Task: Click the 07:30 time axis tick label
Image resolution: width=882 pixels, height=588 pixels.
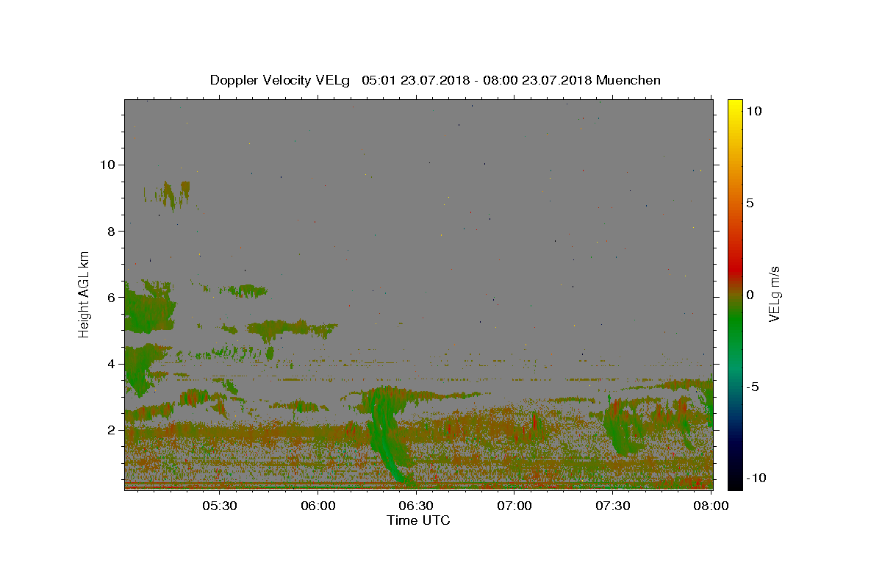Action: [x=612, y=506]
